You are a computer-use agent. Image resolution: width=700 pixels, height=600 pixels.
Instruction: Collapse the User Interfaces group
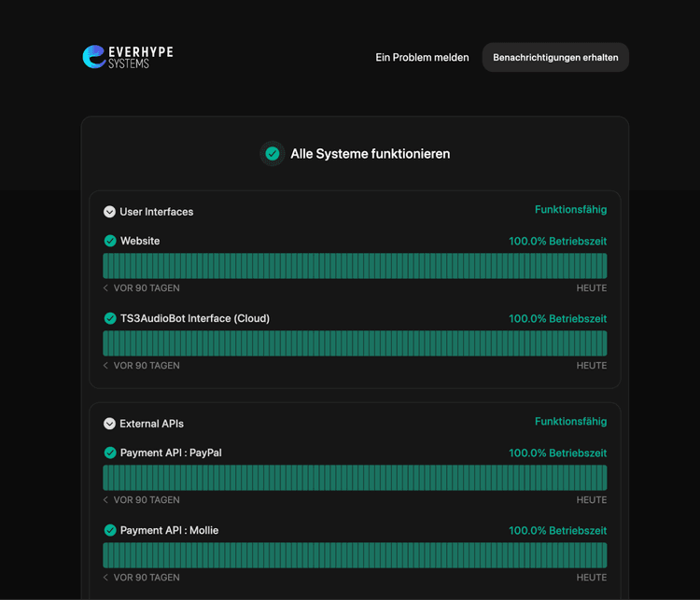pyautogui.click(x=109, y=212)
